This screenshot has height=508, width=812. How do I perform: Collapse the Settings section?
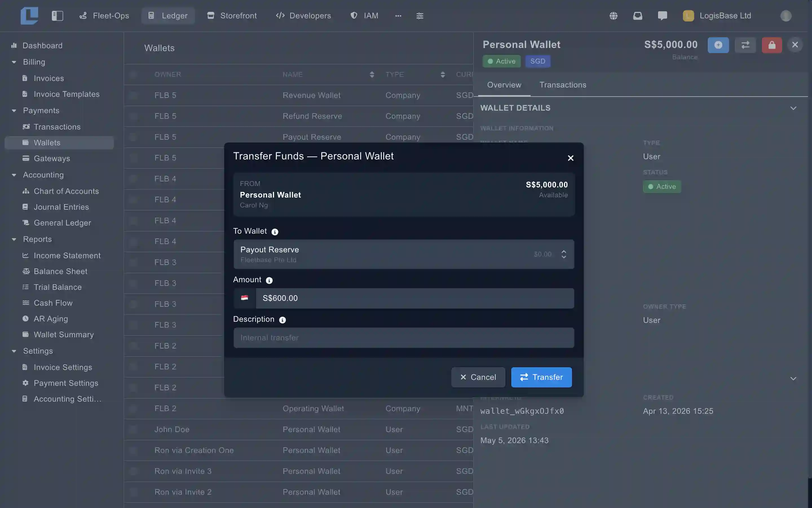pos(14,351)
